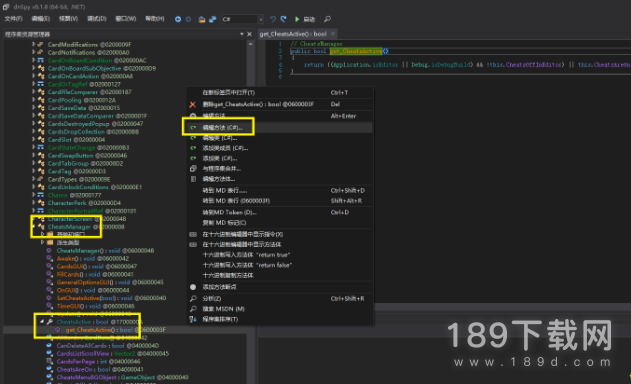Open the 文件(F) menu

14,19
